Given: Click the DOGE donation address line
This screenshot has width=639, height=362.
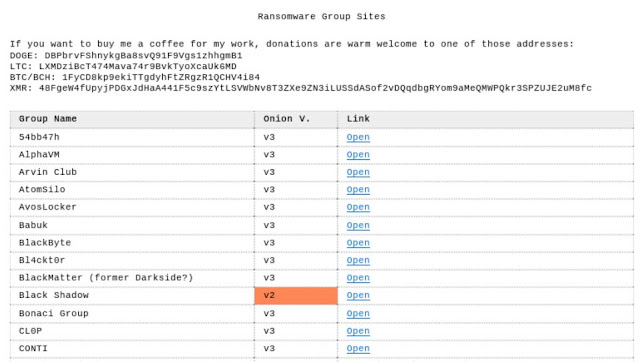Looking at the screenshot, I should click(x=126, y=55).
